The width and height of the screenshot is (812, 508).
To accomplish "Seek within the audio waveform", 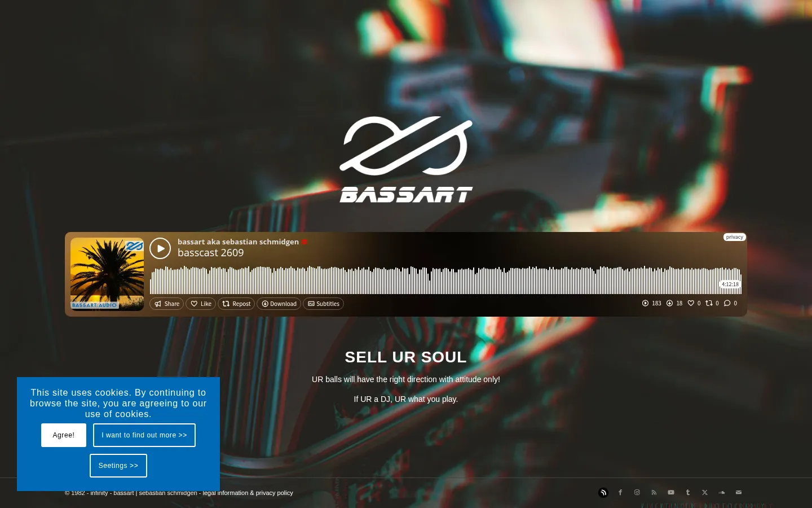I will [445, 280].
